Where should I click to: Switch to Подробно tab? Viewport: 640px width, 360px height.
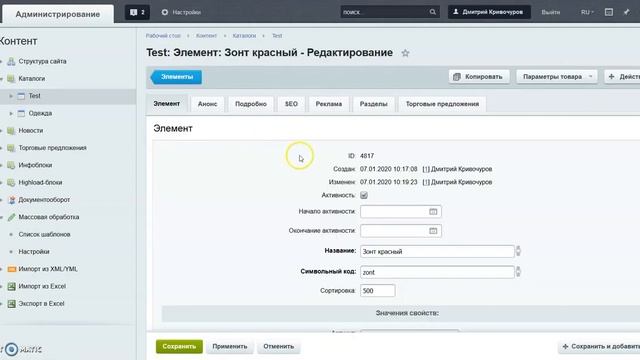click(x=251, y=104)
